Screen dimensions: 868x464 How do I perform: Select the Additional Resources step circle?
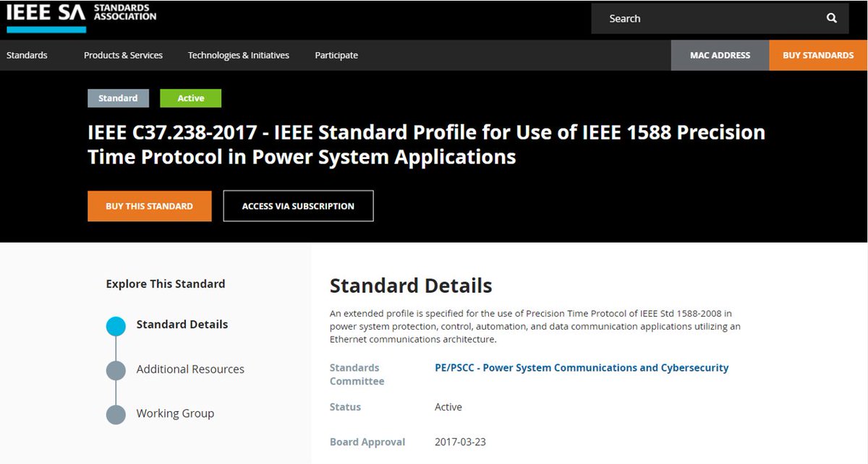[x=116, y=370]
